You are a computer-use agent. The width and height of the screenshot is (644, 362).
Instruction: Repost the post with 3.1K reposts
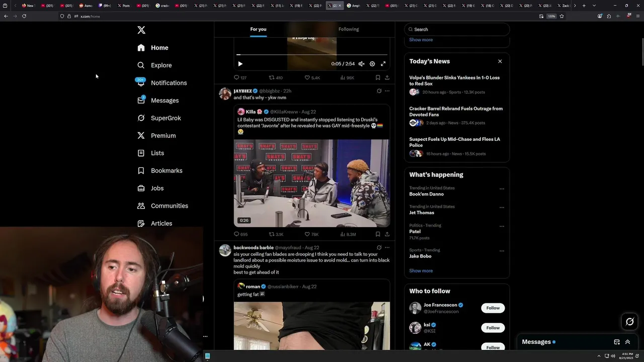point(276,234)
